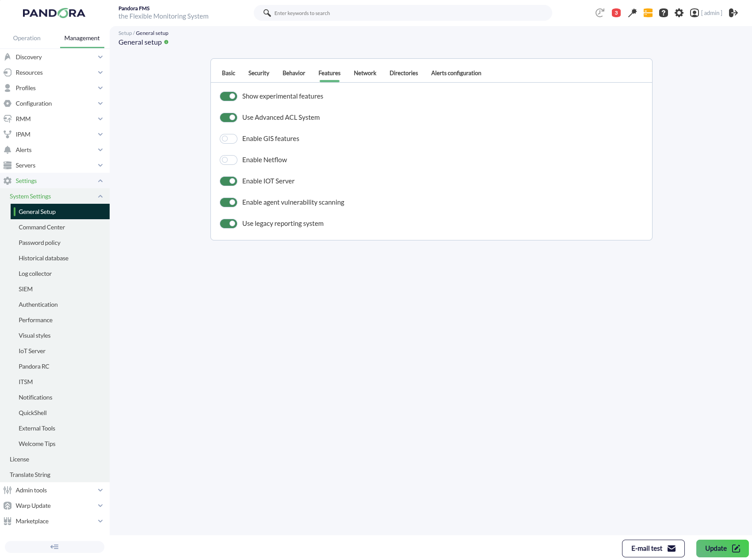Click the search magnifier icon
The width and height of the screenshot is (752, 560).
267,13
